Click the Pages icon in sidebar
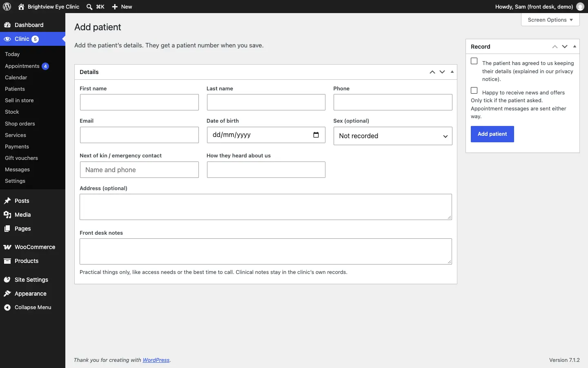Image resolution: width=588 pixels, height=368 pixels. coord(7,229)
